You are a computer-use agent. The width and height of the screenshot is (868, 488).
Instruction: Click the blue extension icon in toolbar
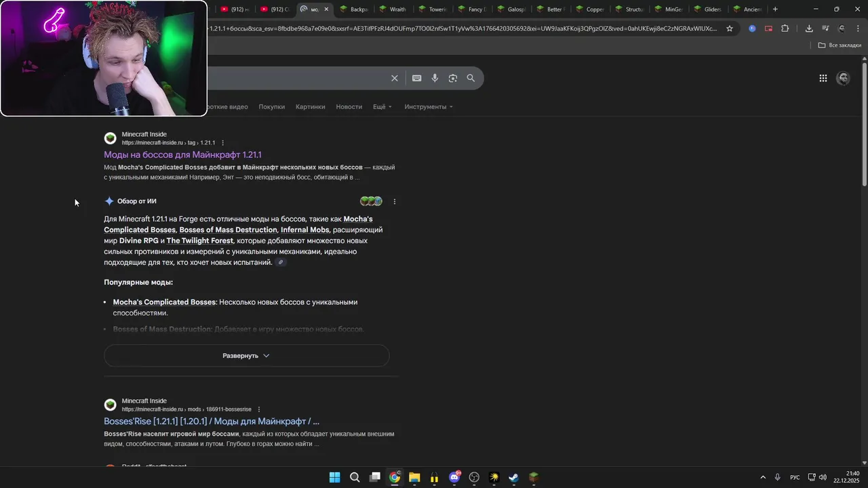(x=752, y=28)
